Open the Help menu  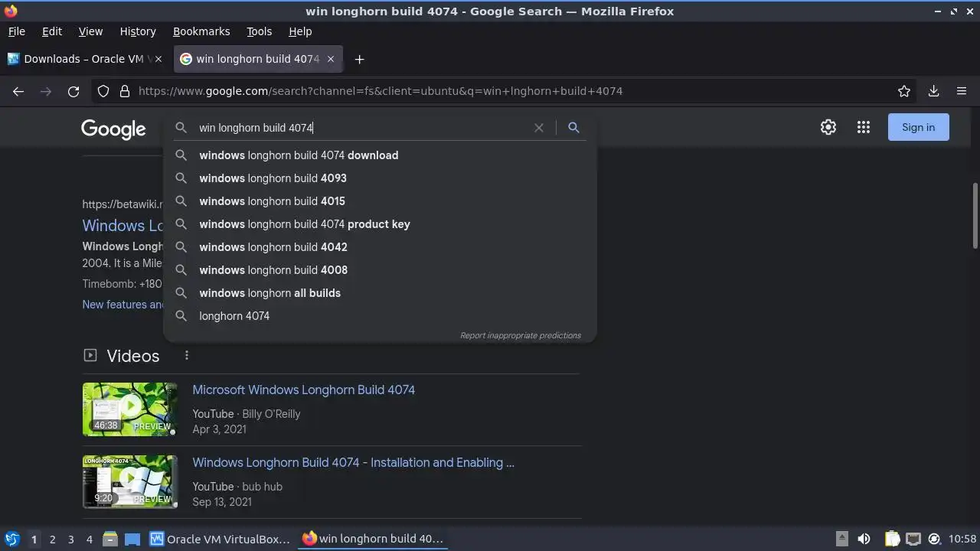click(x=300, y=31)
